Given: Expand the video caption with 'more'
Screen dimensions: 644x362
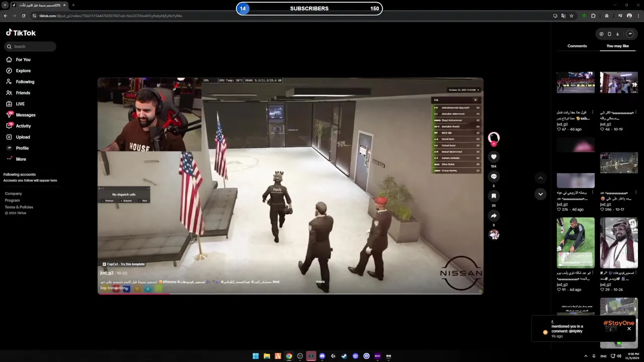Looking at the screenshot, I should pos(320,282).
